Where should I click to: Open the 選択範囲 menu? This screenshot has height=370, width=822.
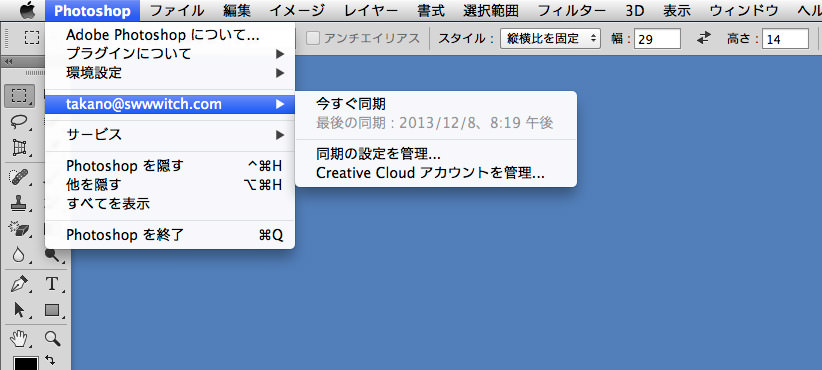(491, 10)
